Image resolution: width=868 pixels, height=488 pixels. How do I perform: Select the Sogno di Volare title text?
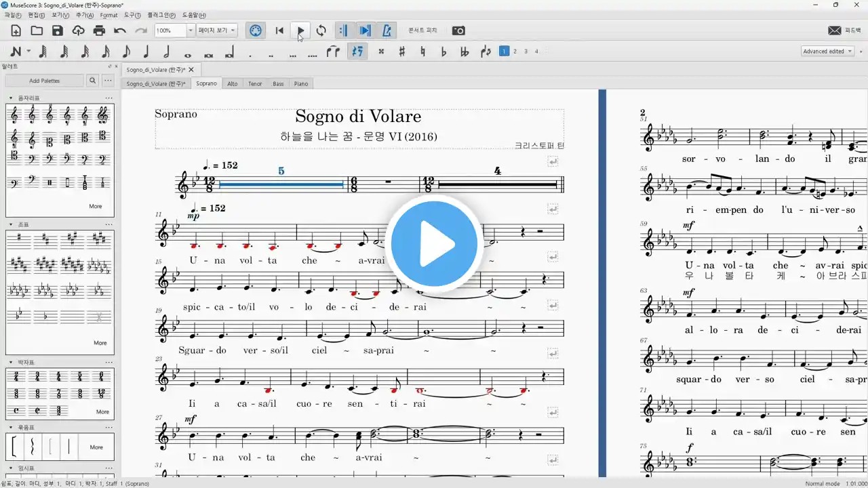click(x=358, y=117)
